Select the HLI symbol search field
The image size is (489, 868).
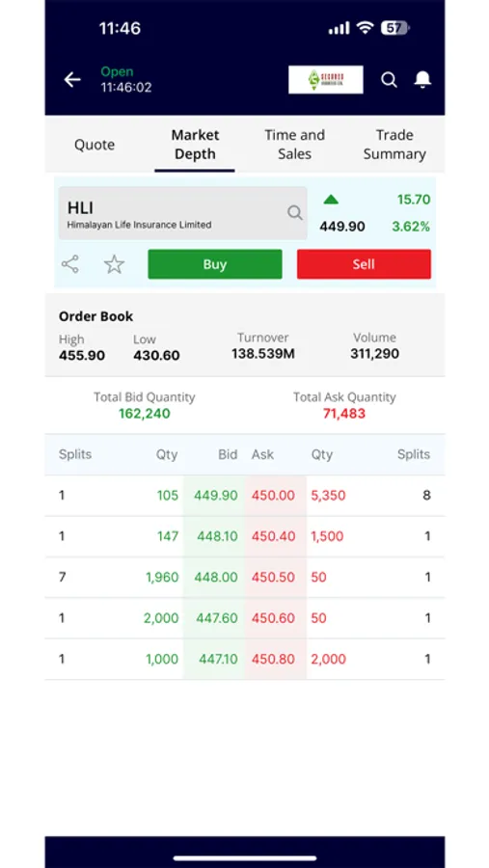tap(182, 213)
